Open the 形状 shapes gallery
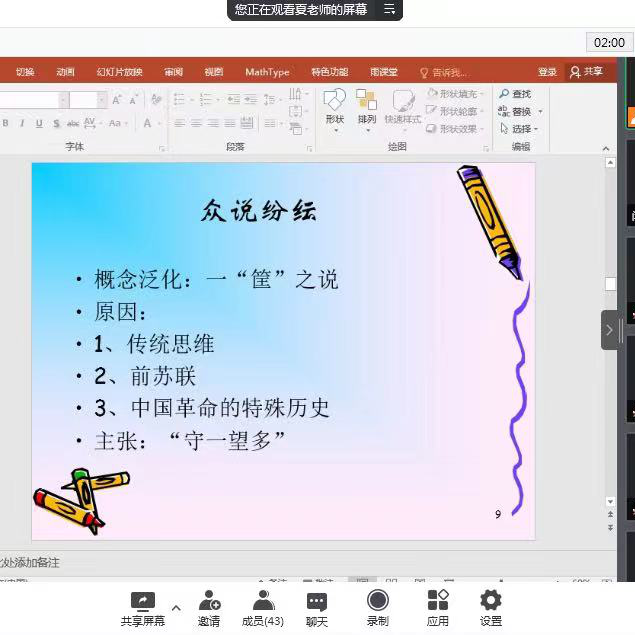The height and width of the screenshot is (635, 635). (x=335, y=111)
